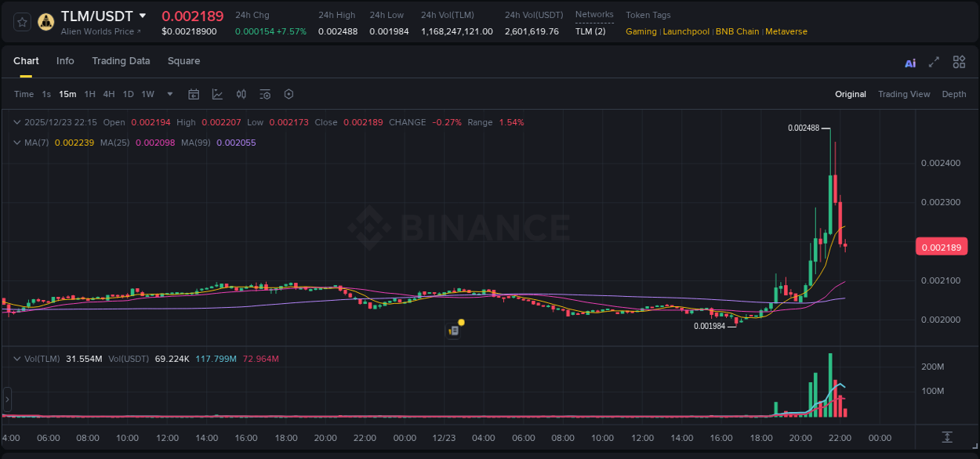Switch to the Trading Data tab
Screen dimensions: 980x459
[121, 61]
